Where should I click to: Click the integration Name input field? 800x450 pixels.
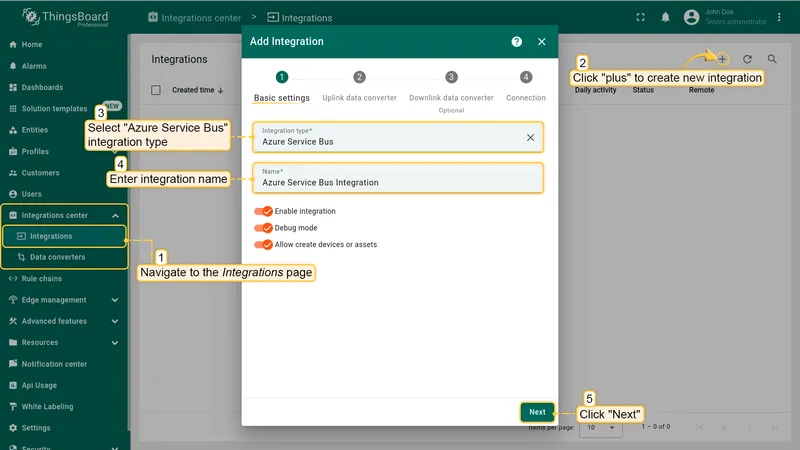tap(398, 178)
